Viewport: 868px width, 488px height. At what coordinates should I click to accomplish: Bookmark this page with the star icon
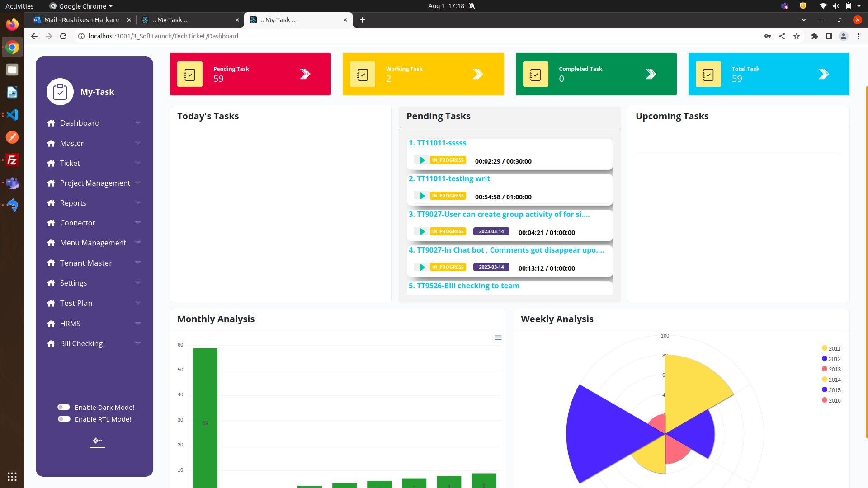click(797, 36)
